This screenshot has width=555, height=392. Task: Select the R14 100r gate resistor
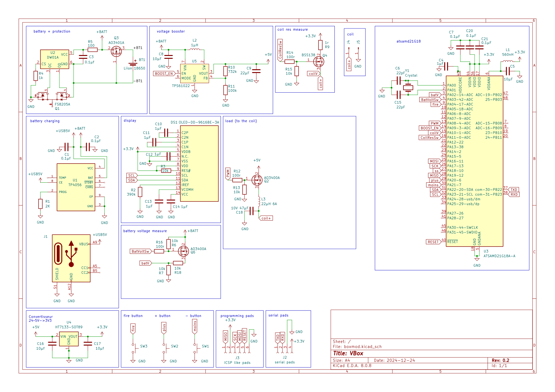[x=290, y=61]
